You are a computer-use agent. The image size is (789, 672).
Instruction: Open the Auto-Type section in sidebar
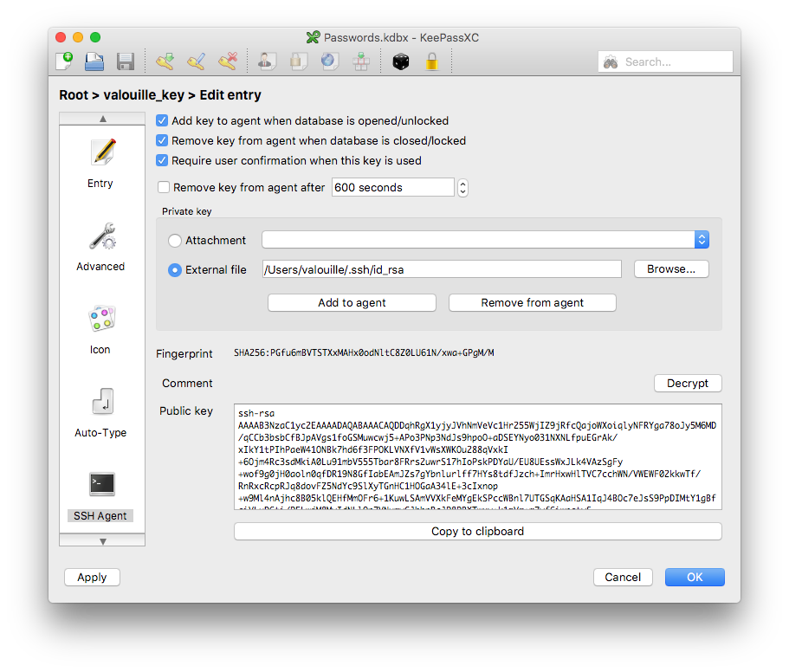100,412
